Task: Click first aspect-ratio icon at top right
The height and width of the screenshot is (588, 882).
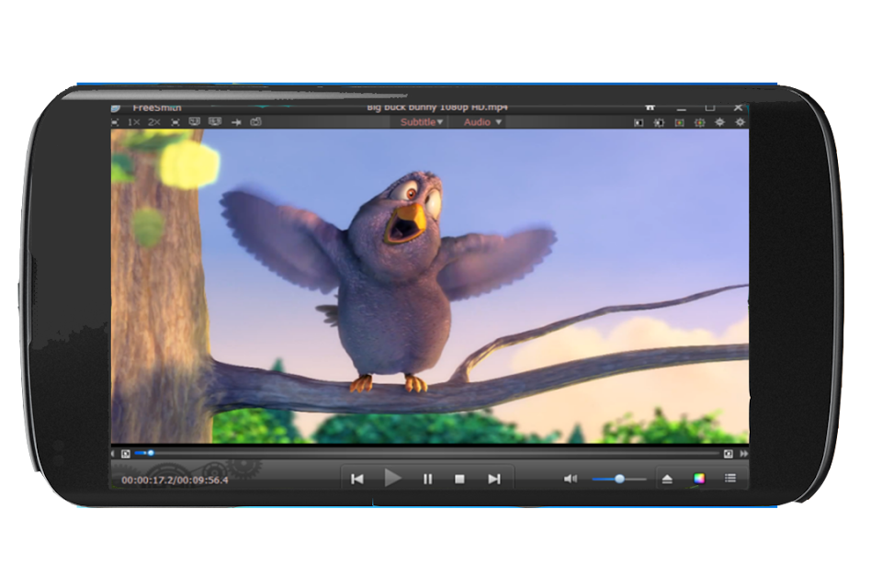Action: coord(639,123)
